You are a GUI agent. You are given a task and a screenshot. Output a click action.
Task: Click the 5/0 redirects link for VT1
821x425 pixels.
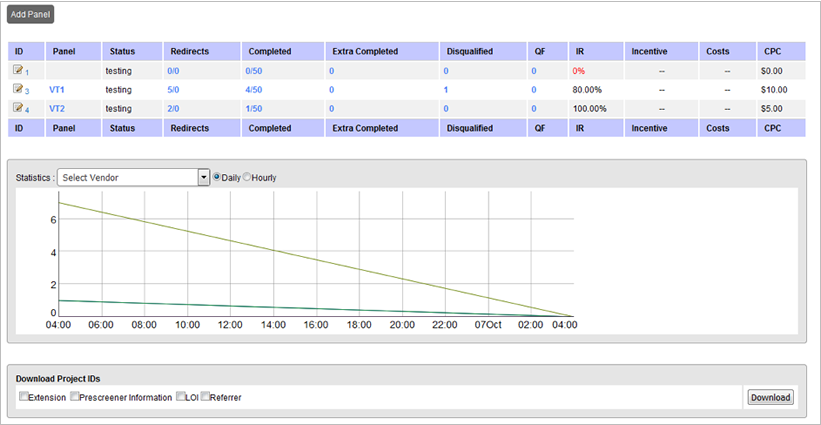[x=173, y=90]
